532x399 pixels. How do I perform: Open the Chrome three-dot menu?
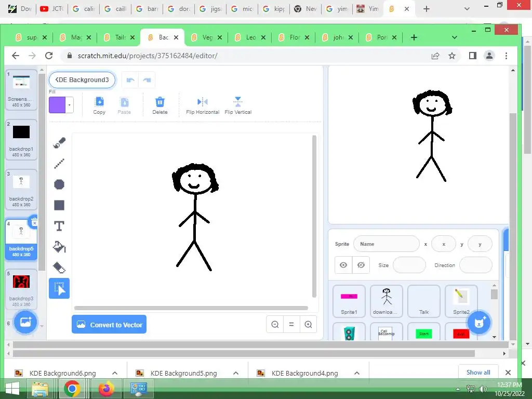point(506,56)
